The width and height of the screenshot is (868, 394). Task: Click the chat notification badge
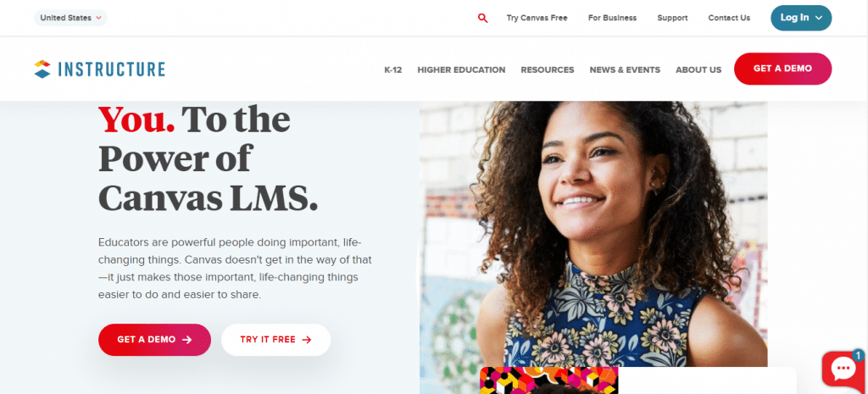click(858, 355)
